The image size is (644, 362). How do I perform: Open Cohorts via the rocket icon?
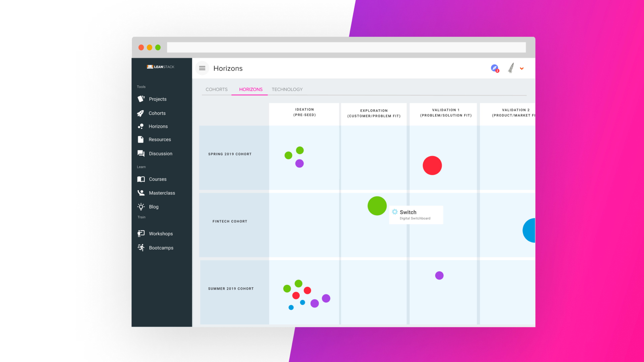pyautogui.click(x=140, y=113)
